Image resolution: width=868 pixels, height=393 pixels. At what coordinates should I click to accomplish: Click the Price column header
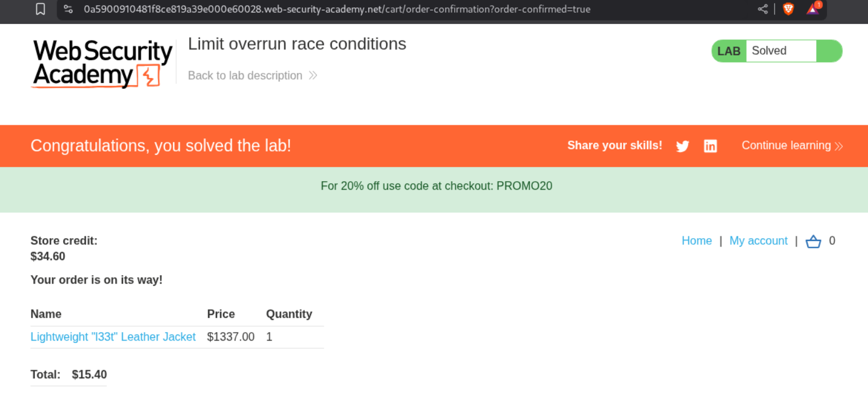(221, 314)
